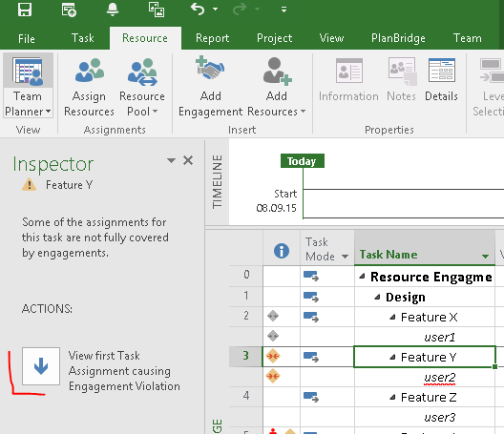Collapse the Design summary task
Viewport: 504px width, 434px height.
pos(377,298)
